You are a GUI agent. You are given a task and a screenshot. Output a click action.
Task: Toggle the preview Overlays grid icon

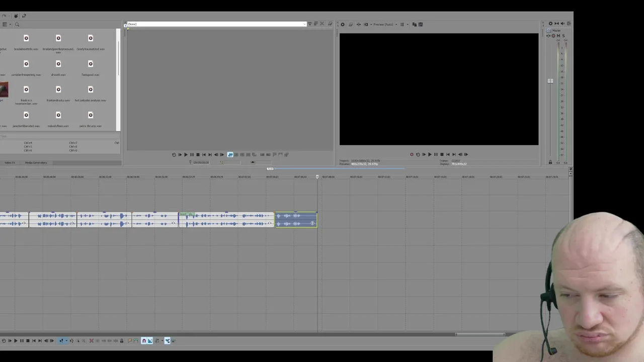pyautogui.click(x=402, y=24)
